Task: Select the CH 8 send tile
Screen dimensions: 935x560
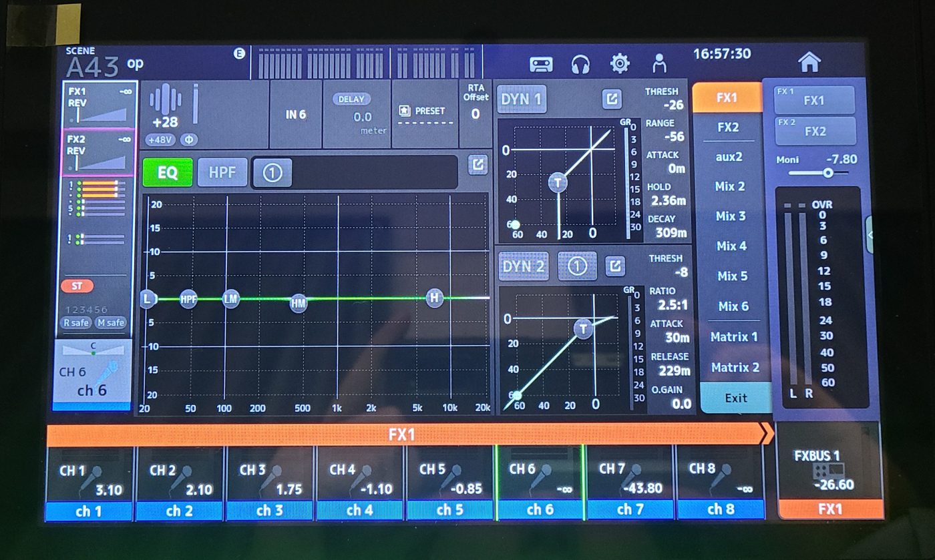Action: (720, 483)
